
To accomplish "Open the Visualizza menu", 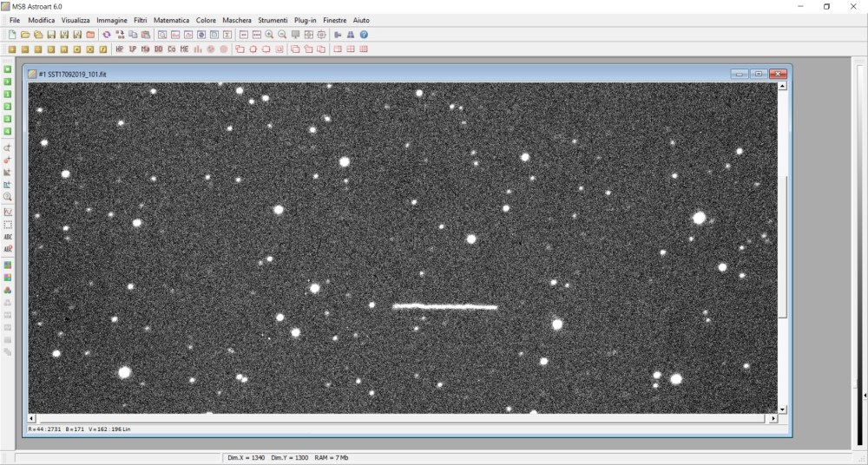I will 76,21.
